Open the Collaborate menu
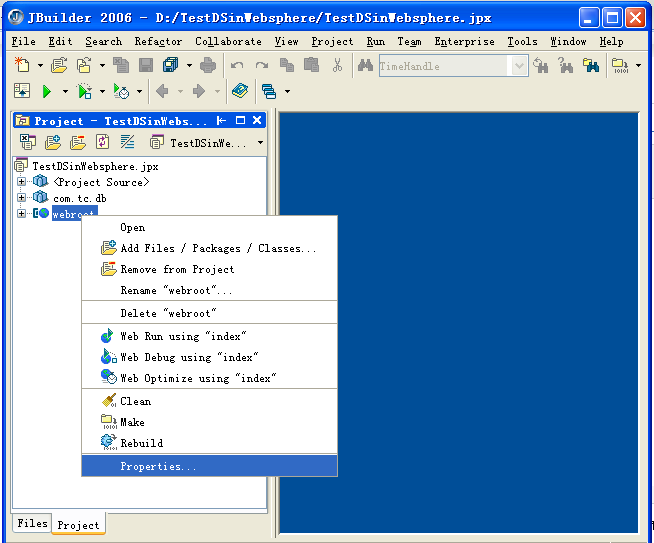This screenshot has height=543, width=654. 228,41
